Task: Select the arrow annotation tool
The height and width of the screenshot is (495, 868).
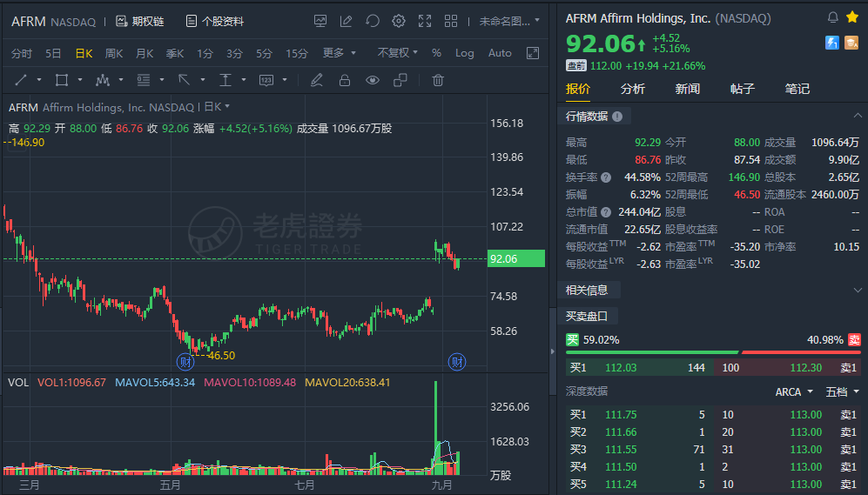Action: pos(184,80)
